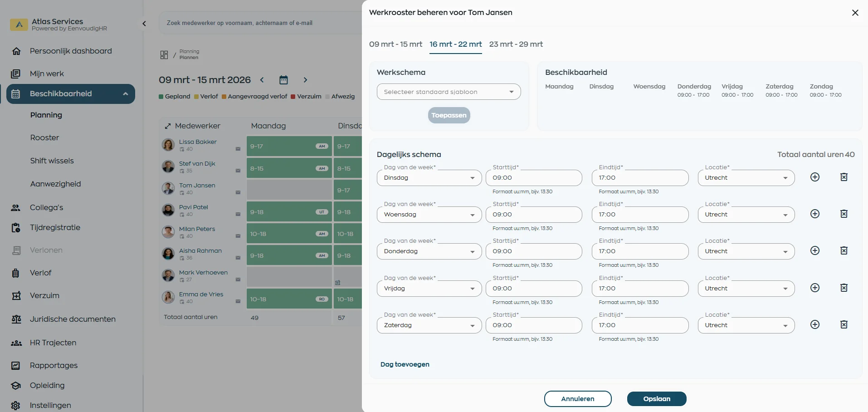Screen dimensions: 868x412
Task: Click the medewerker search field
Action: pyautogui.click(x=258, y=23)
